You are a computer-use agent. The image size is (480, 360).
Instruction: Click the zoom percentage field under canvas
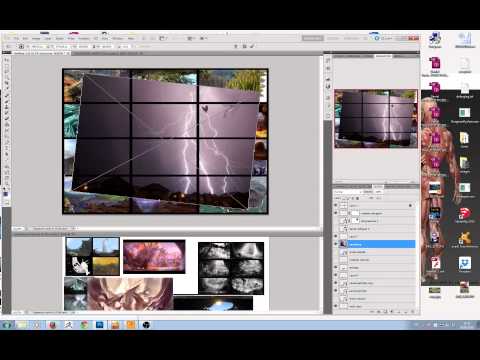coord(19,229)
